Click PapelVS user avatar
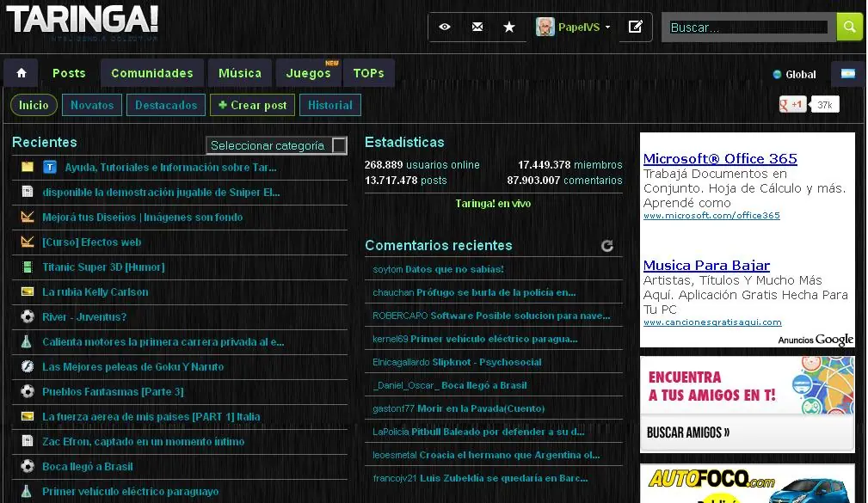The width and height of the screenshot is (868, 503). point(545,27)
